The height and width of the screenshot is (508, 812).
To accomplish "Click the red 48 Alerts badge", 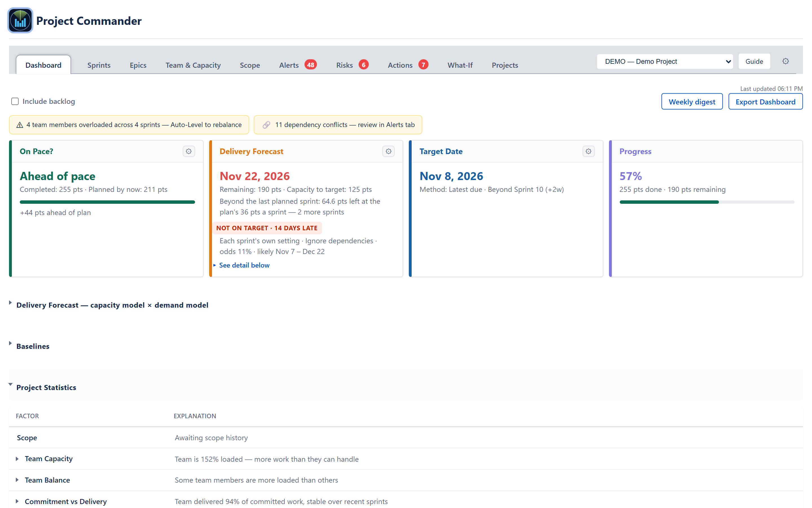I will [310, 65].
